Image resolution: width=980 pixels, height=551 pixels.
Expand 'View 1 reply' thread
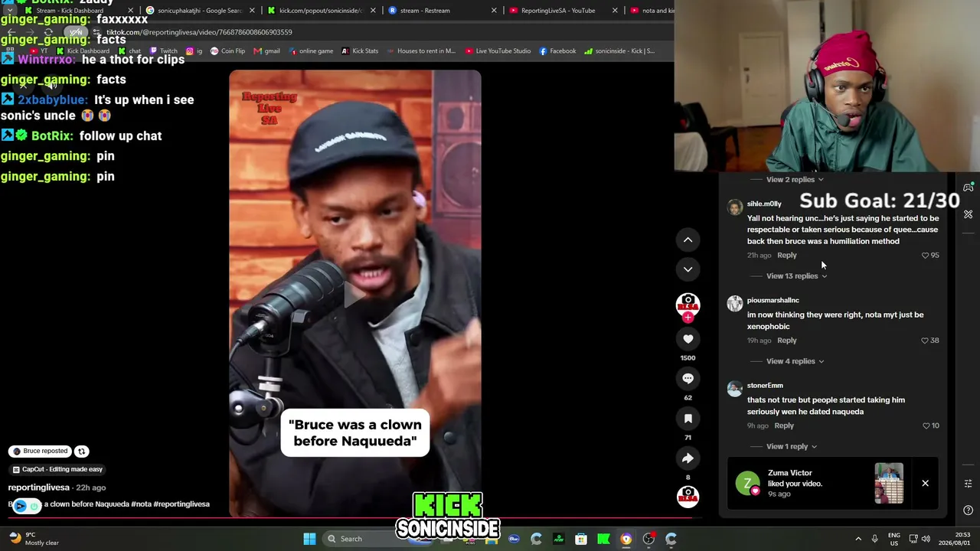[x=792, y=447]
